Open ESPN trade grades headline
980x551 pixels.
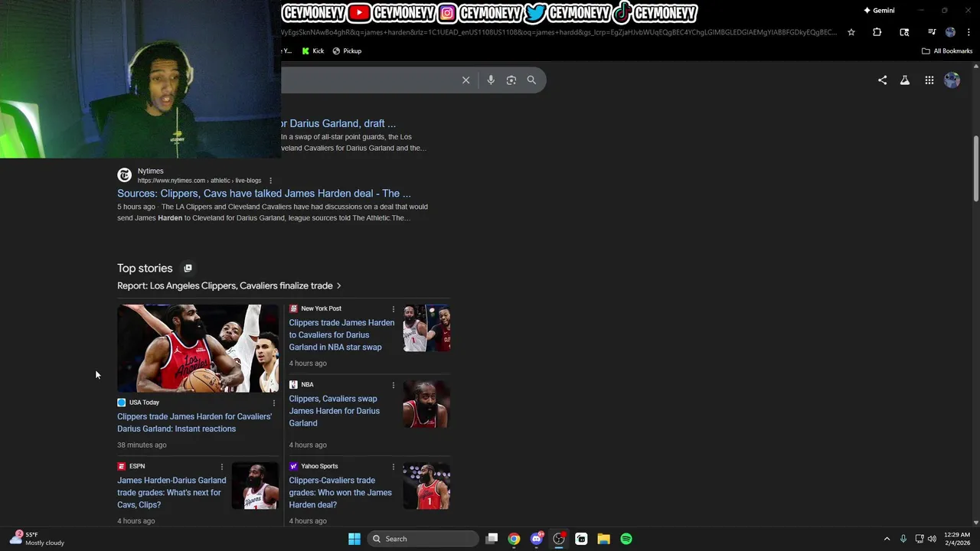(171, 493)
